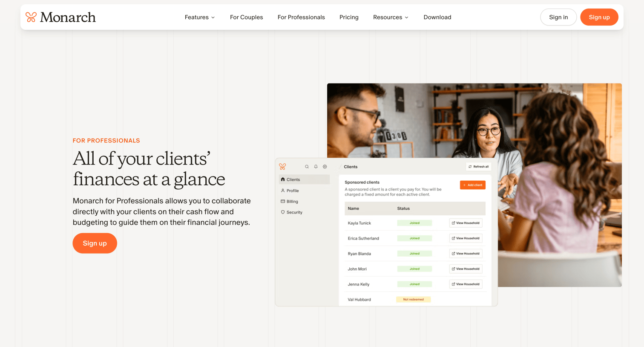The width and height of the screenshot is (644, 347).
Task: Click the Erica Sutherland client name
Action: tap(363, 238)
